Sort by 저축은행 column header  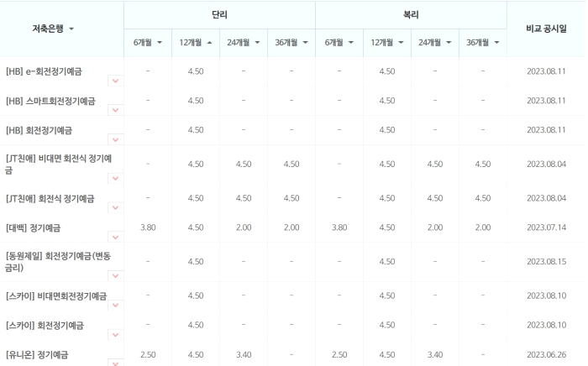click(53, 29)
